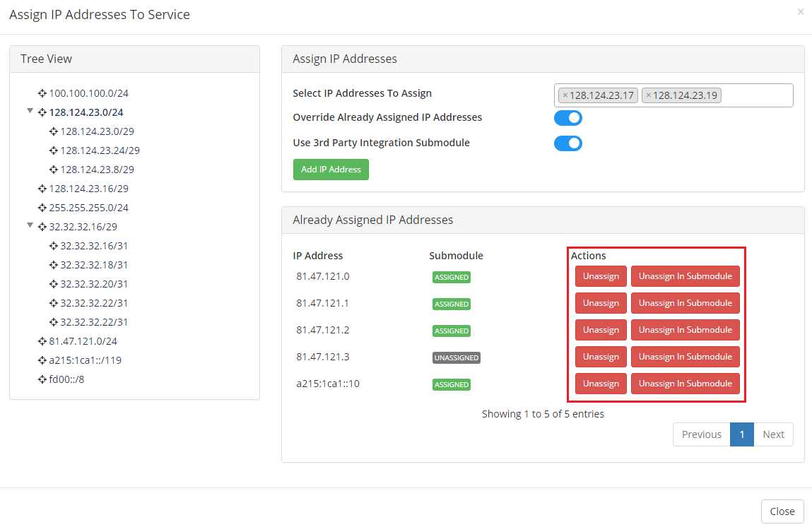
Task: Click the move icon beside 255.255.255.0/24
Action: click(x=42, y=208)
